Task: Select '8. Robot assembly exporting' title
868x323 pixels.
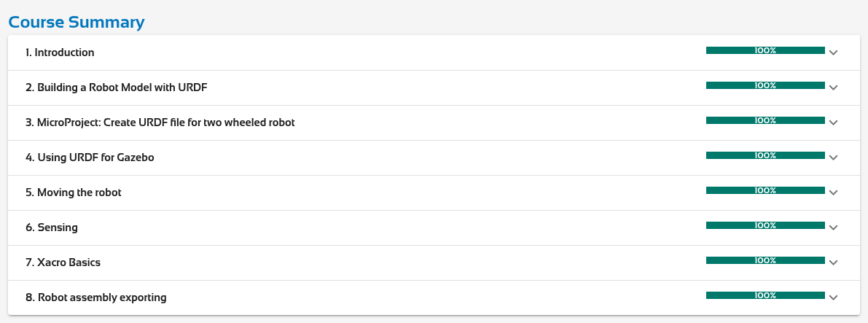Action: click(x=96, y=297)
